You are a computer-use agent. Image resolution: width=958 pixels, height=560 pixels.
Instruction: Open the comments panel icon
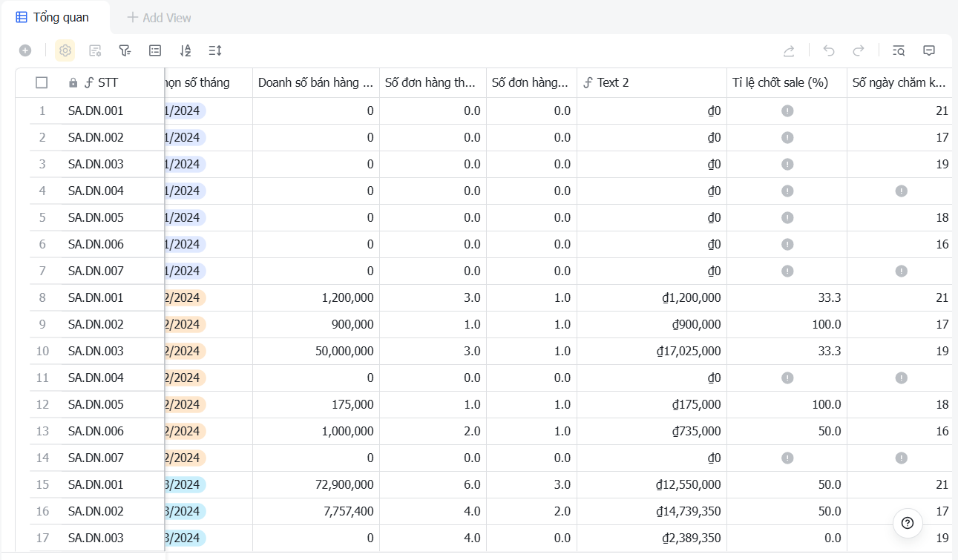pos(928,50)
